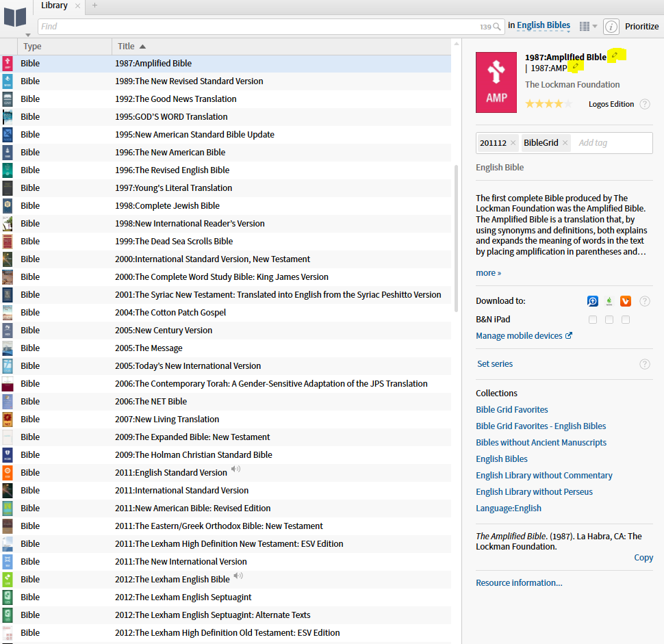
Task: Click the cover icon for 2005:The Message
Action: (x=8, y=348)
